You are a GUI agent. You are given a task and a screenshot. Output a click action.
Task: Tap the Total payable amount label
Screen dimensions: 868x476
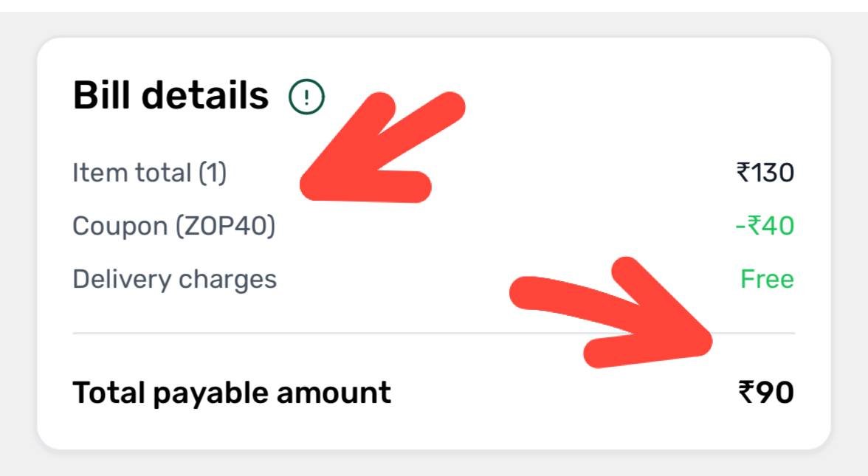coord(232,393)
